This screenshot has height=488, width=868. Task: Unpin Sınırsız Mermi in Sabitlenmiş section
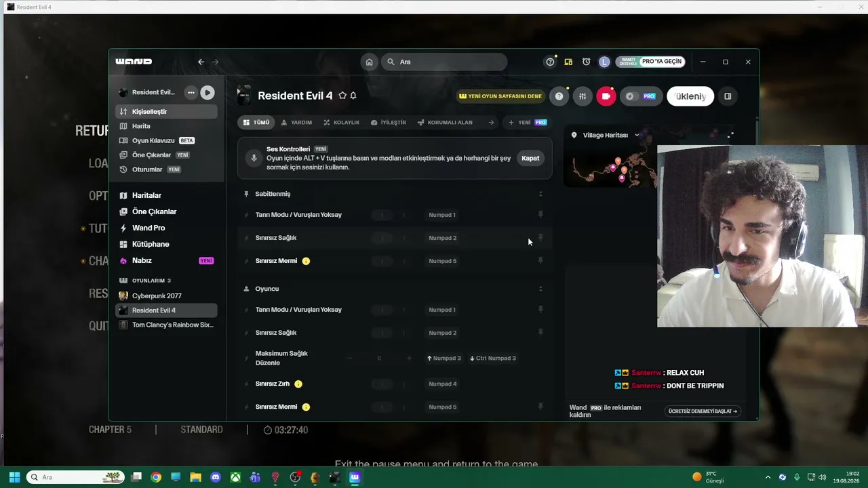pos(540,261)
